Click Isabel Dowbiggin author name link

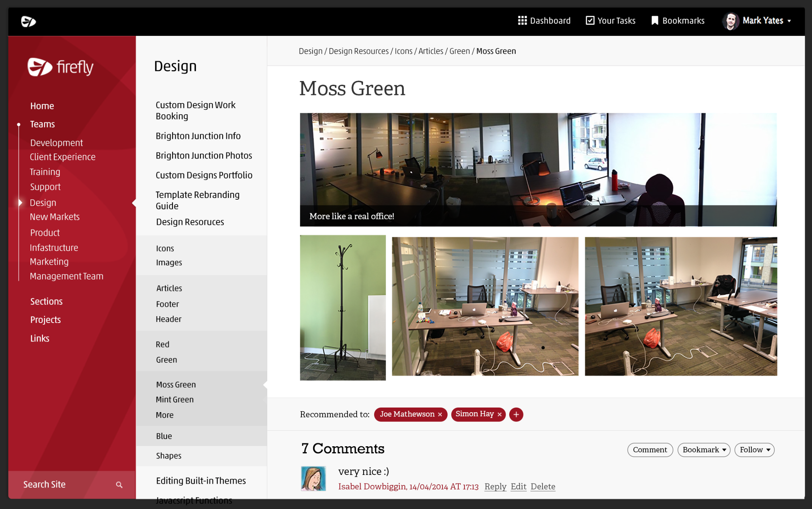click(372, 486)
